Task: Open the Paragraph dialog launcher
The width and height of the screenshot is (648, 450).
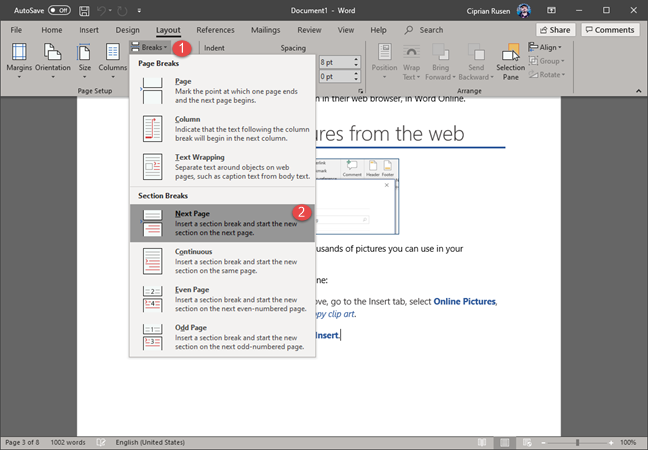Action: coord(360,91)
